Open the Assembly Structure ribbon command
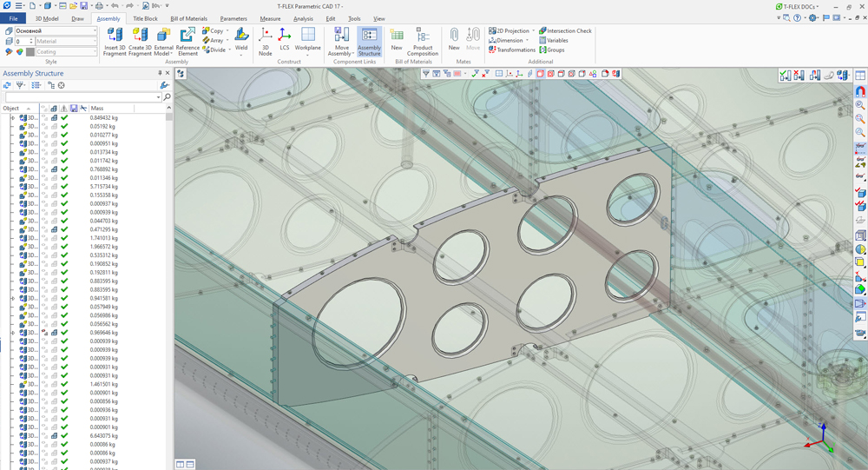 (x=369, y=42)
